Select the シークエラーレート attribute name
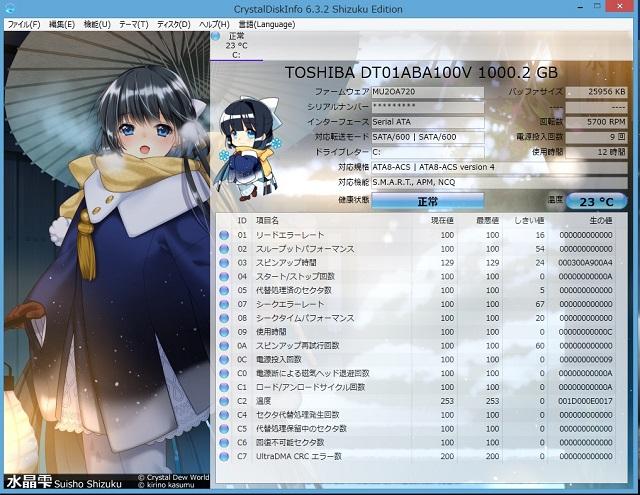Viewport: 640px width, 495px height. (x=290, y=304)
